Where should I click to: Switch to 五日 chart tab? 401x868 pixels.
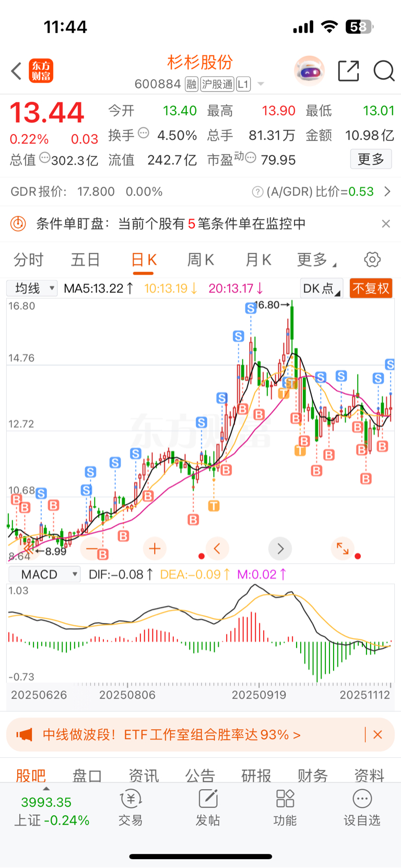tap(86, 259)
